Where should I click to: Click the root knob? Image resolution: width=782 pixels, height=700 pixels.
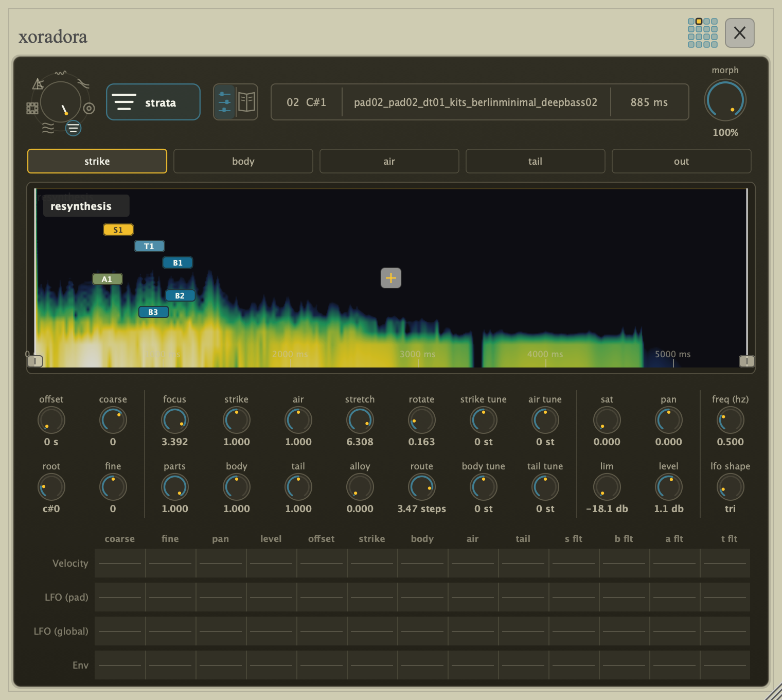pyautogui.click(x=51, y=487)
